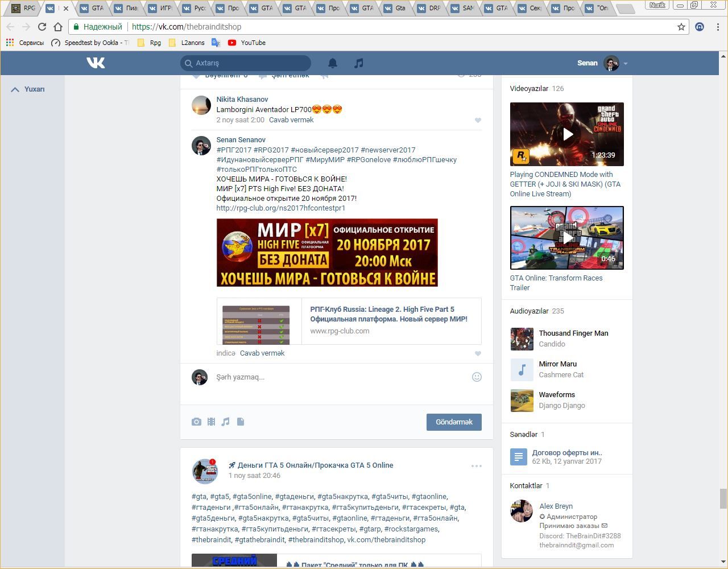Reply to Senan Senanov's comment
Viewport: 728px width, 569px height.
(x=262, y=353)
